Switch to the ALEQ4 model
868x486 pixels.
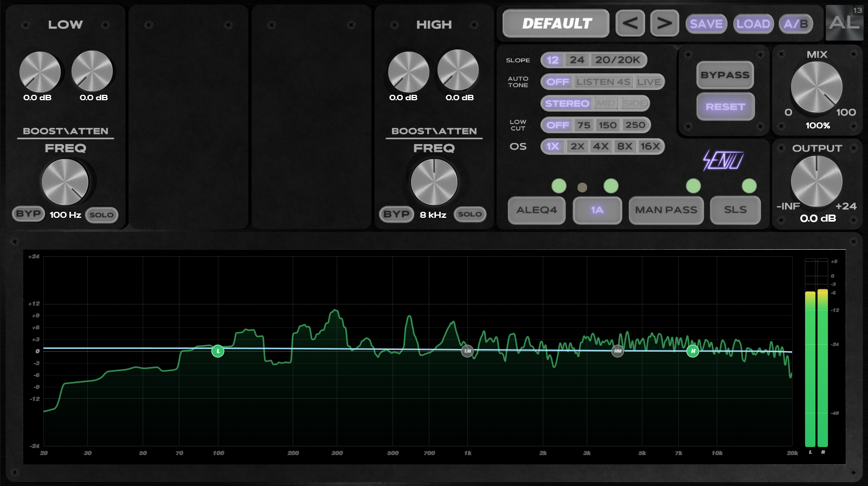[537, 210]
